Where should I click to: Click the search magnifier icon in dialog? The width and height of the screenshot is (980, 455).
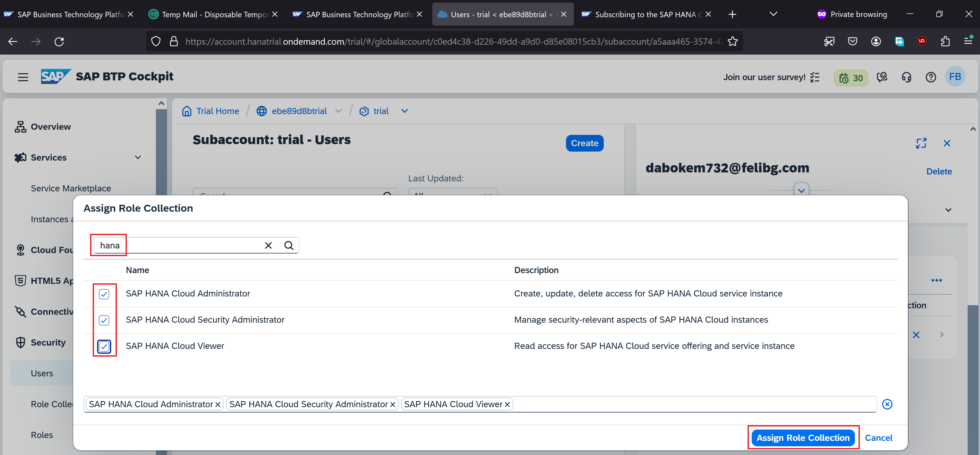[289, 245]
